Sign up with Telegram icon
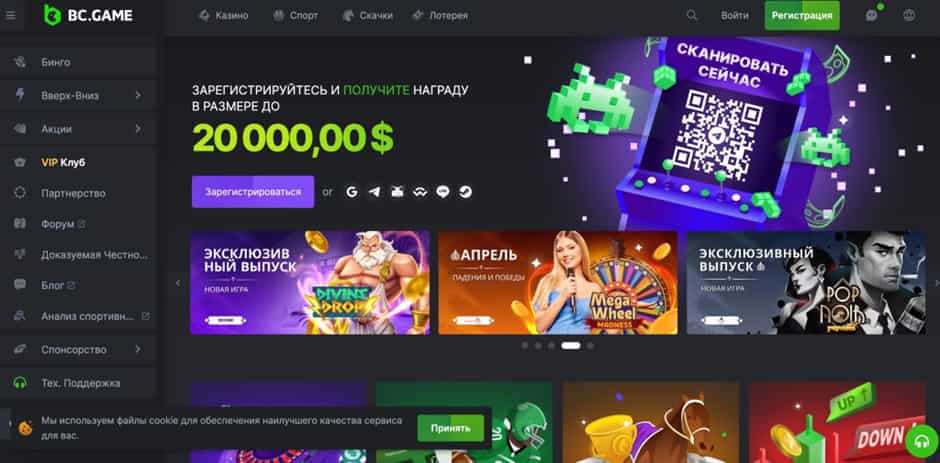 [x=375, y=192]
